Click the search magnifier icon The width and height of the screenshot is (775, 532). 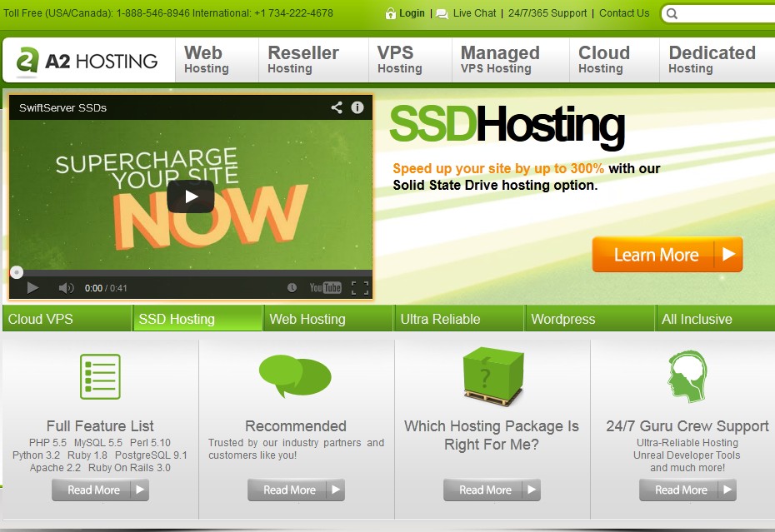[x=672, y=14]
